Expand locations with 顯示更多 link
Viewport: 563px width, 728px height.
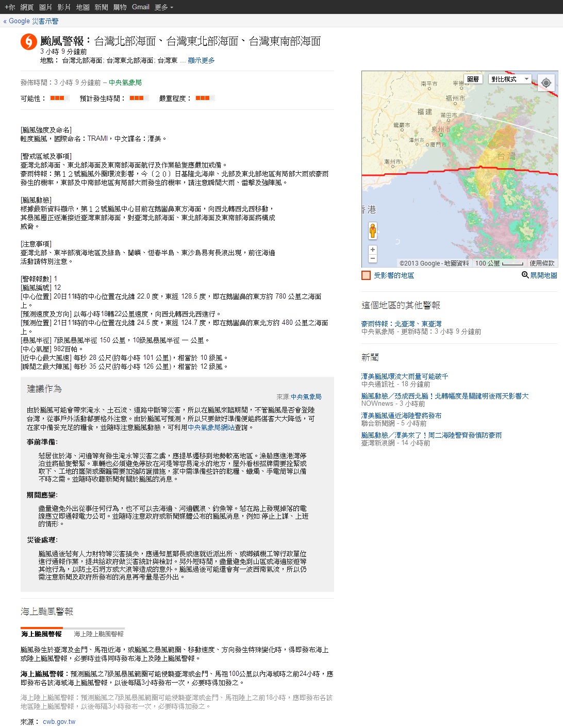click(201, 60)
